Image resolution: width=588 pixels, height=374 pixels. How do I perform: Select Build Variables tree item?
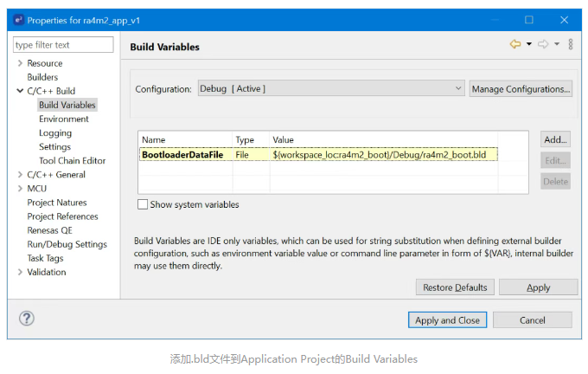pyautogui.click(x=67, y=105)
